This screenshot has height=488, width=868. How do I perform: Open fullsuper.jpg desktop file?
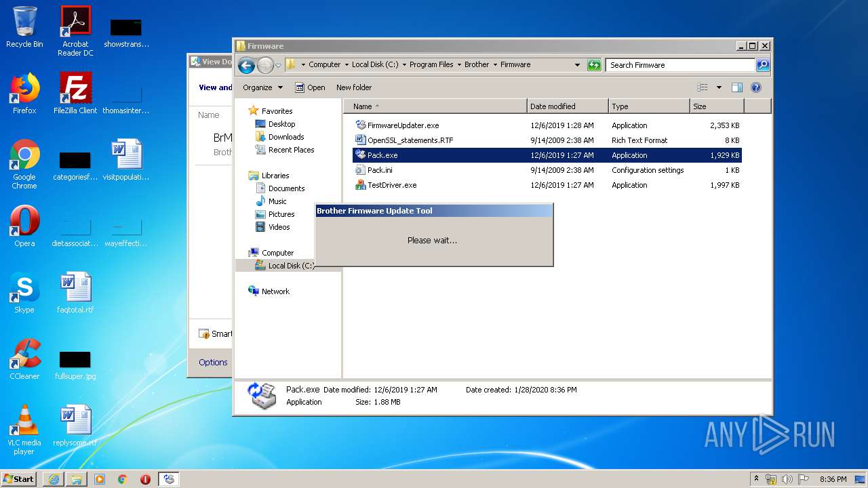[x=75, y=365]
